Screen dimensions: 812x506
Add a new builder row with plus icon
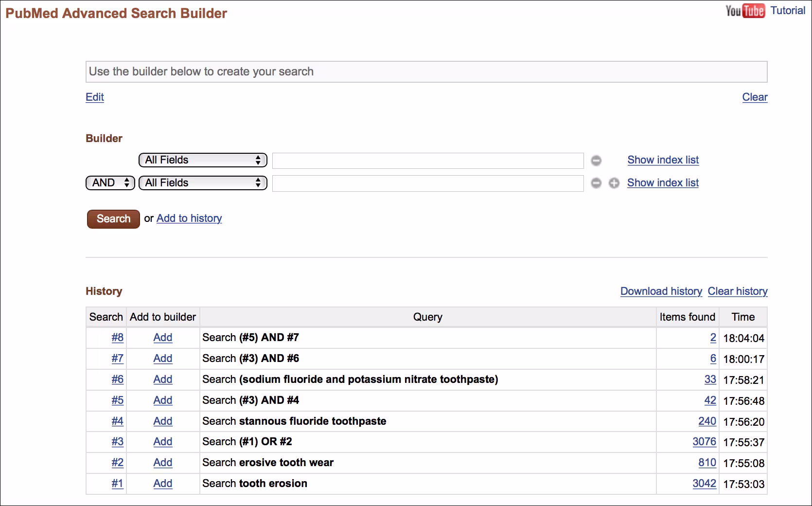[614, 183]
